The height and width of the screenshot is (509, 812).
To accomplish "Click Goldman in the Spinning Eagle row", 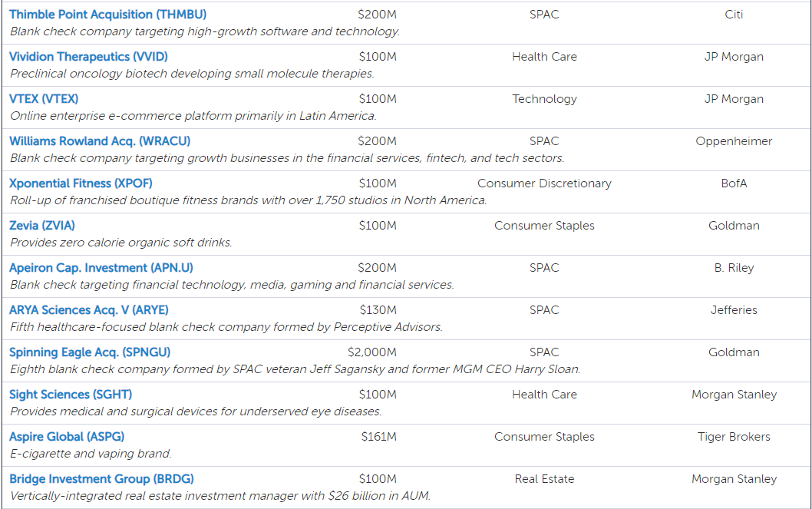I will (x=734, y=352).
